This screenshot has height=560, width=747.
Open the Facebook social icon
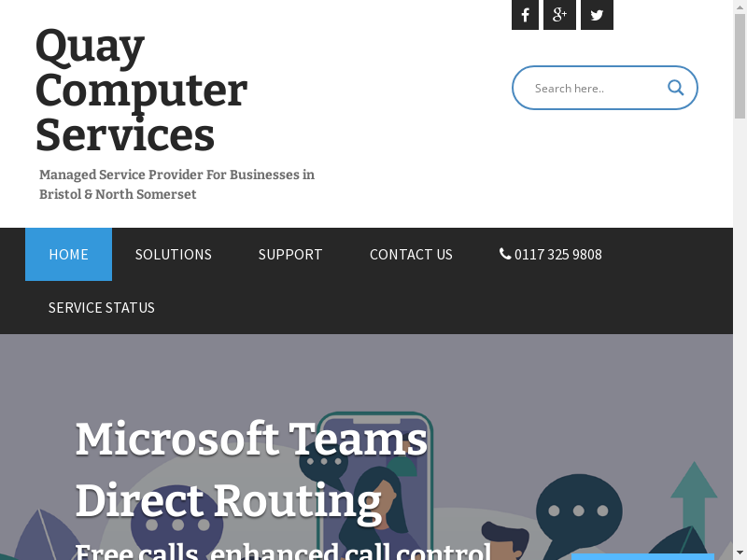coord(525,15)
